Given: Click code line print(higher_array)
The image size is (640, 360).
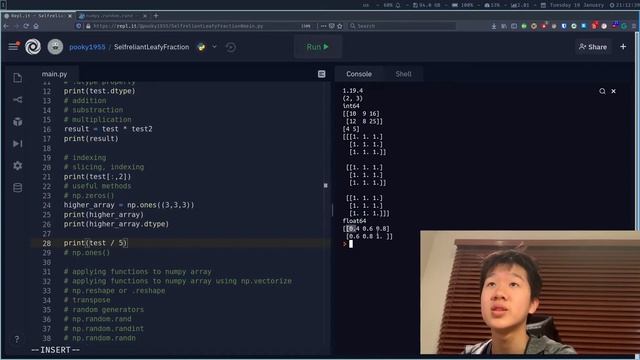Looking at the screenshot, I should pyautogui.click(x=104, y=215).
